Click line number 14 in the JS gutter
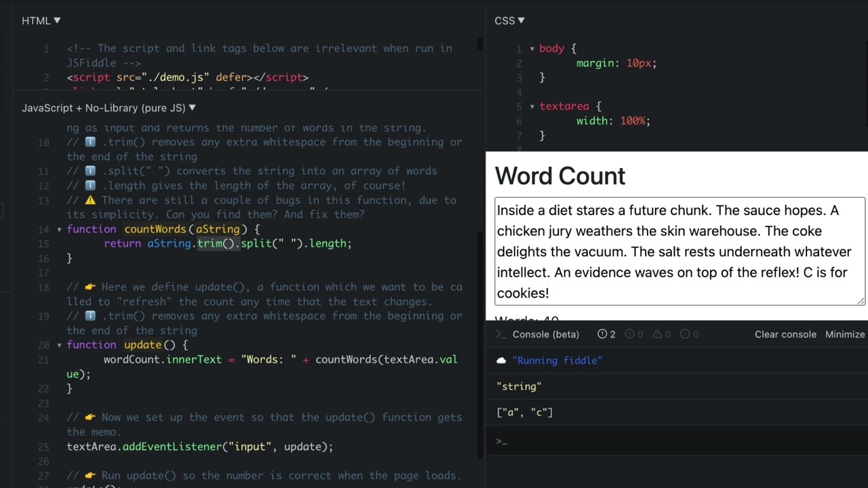The width and height of the screenshot is (868, 488). click(x=43, y=229)
